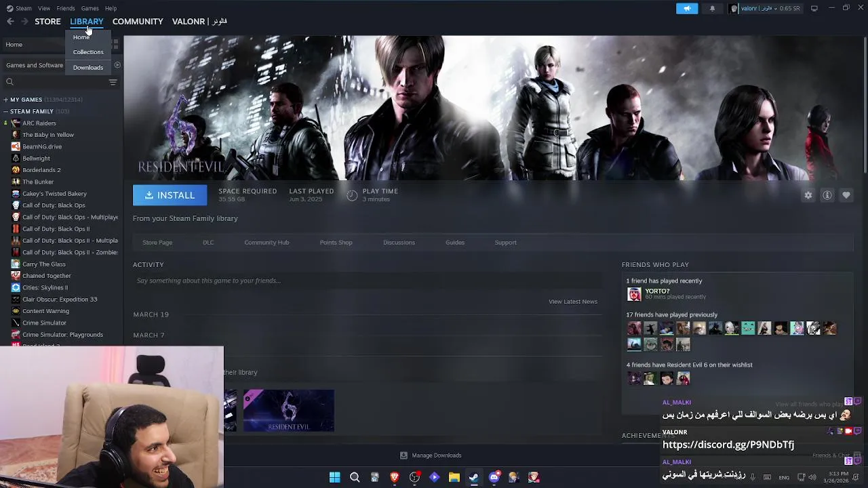Click the blue INSTALL button

pos(170,195)
